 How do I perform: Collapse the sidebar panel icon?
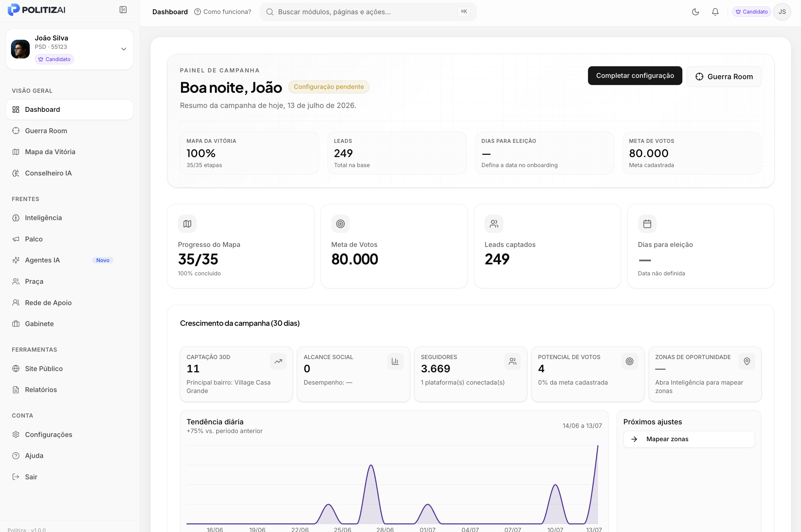tap(123, 10)
